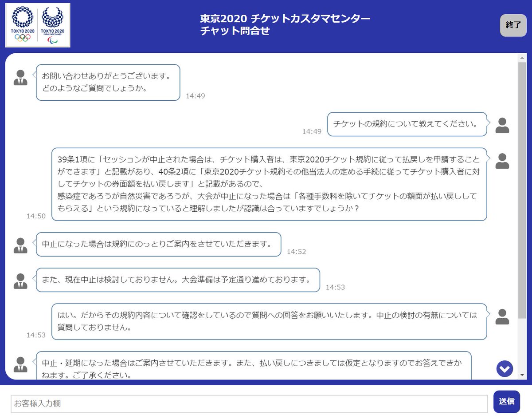532x419 pixels.
Task: Click the long message beginning 39条1項に
Action: pyautogui.click(x=269, y=184)
